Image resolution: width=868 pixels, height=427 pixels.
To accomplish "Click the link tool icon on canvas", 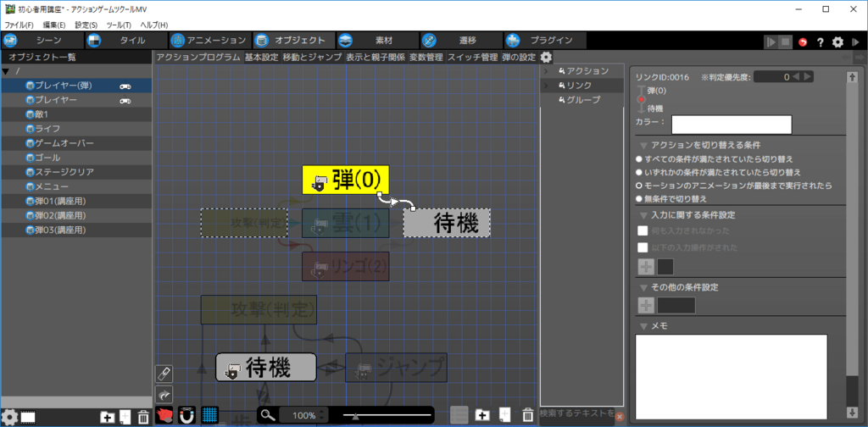I will [x=164, y=374].
